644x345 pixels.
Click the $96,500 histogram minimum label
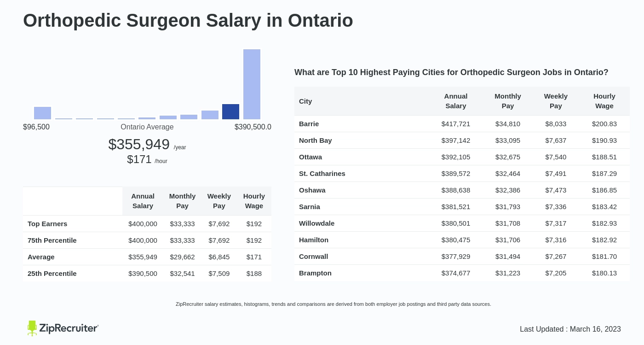(36, 127)
